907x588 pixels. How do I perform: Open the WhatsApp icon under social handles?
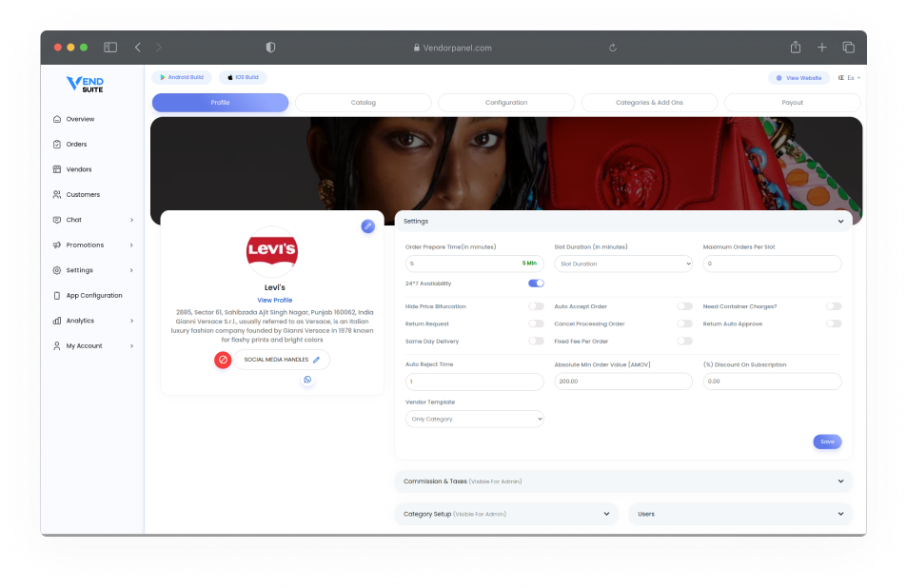[307, 380]
